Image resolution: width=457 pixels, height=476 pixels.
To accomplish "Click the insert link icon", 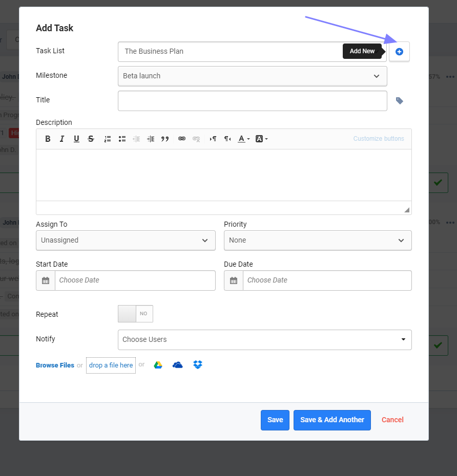I will (x=182, y=139).
